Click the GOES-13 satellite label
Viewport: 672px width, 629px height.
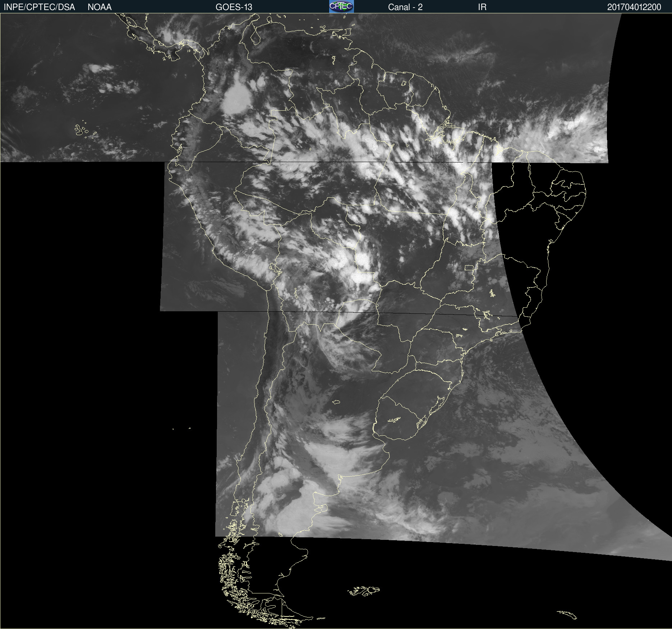pos(234,7)
